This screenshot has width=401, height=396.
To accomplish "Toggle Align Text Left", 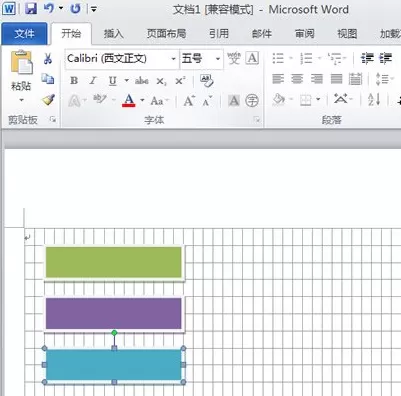I will (x=278, y=79).
